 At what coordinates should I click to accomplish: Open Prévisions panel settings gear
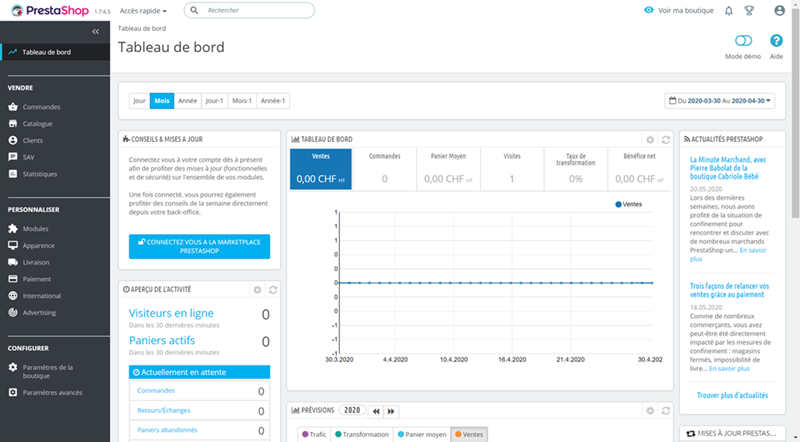649,410
